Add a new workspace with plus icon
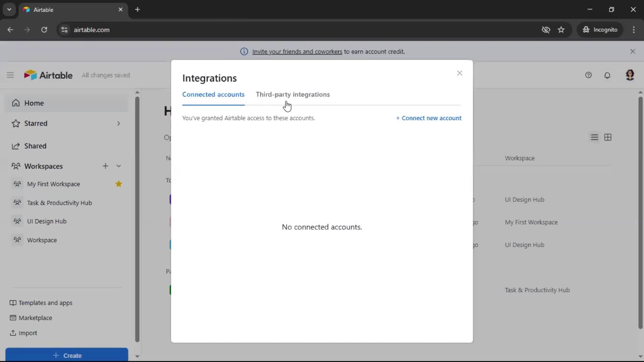Viewport: 644px width, 362px height. coord(105,166)
